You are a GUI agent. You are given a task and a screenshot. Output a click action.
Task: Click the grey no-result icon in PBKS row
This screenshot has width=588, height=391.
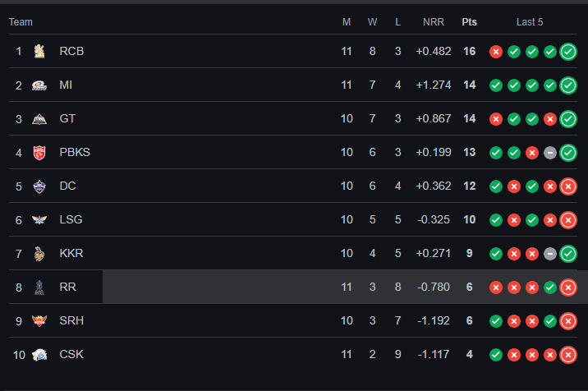(550, 153)
